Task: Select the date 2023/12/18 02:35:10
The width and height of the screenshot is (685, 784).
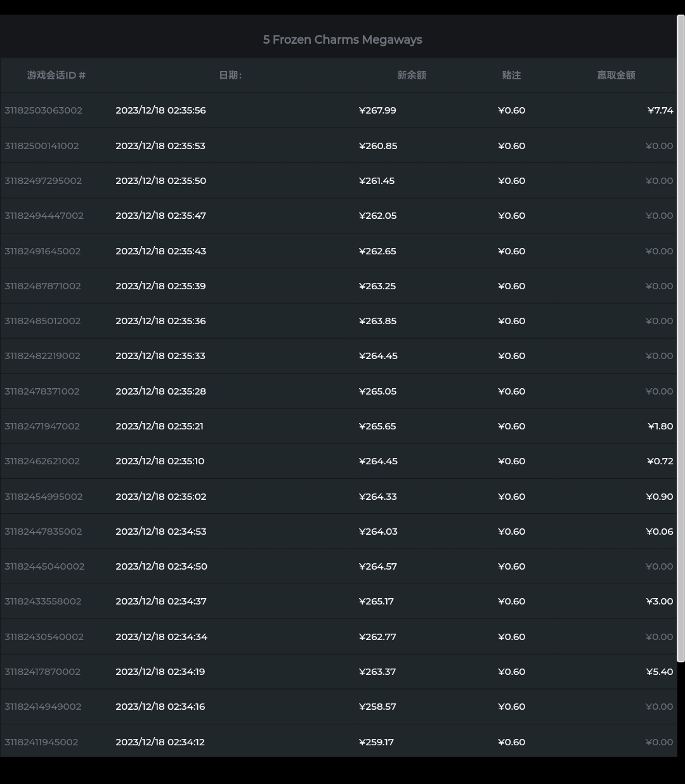Action: 160,461
